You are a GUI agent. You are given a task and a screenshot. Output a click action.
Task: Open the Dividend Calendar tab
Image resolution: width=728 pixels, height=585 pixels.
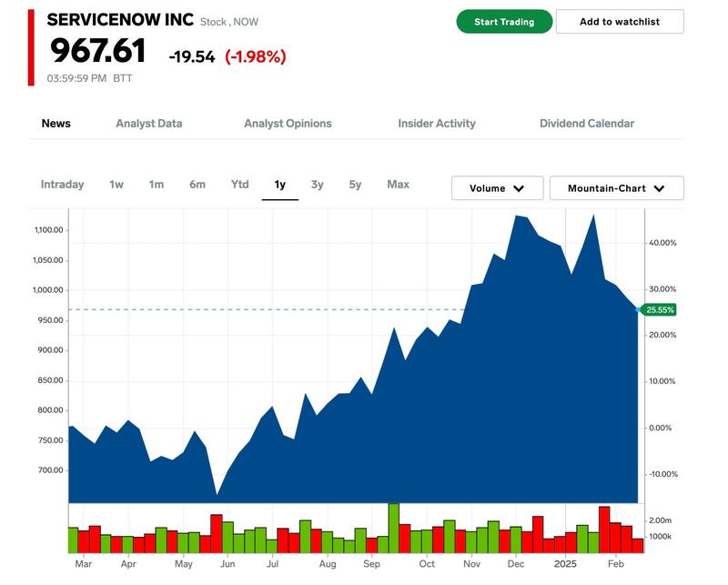pyautogui.click(x=587, y=124)
